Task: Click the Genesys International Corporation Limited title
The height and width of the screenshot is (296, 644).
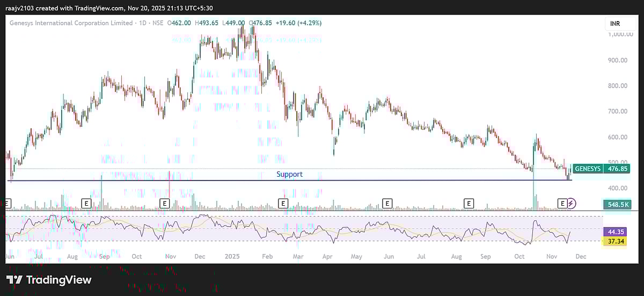Action: (x=71, y=23)
